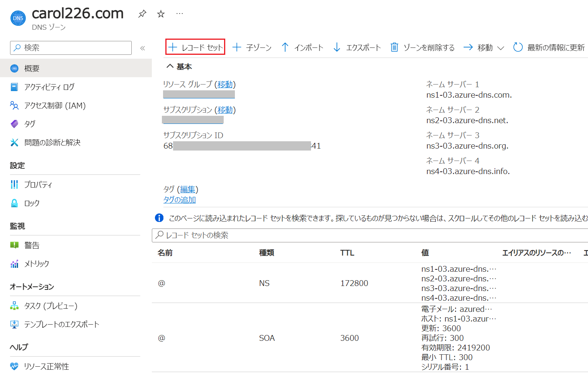Click ゾーンを削除する
588x374 pixels.
point(422,47)
